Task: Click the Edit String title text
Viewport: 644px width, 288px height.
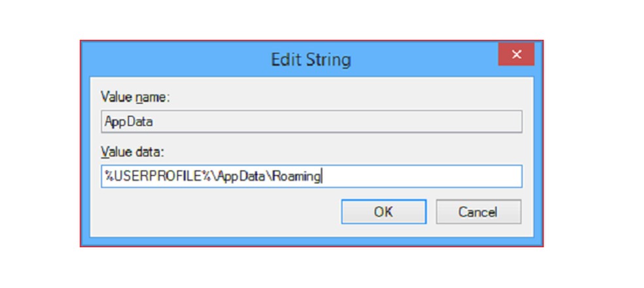Action: coord(311,60)
